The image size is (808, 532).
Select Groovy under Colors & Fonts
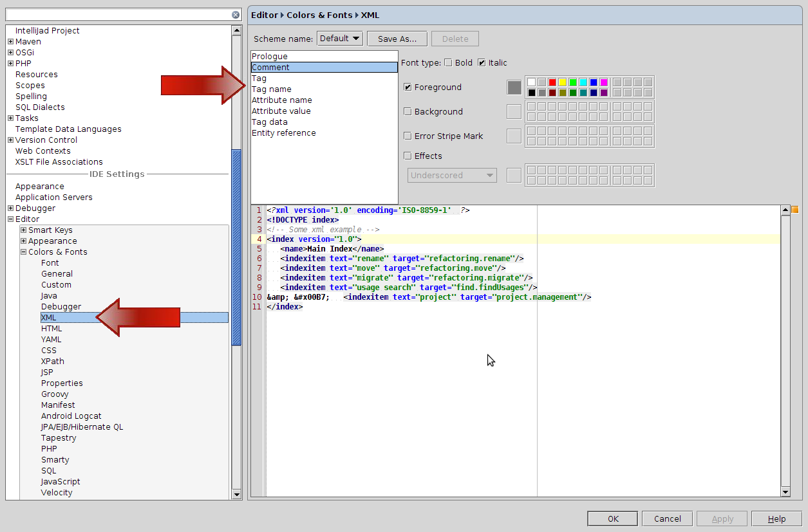[55, 394]
